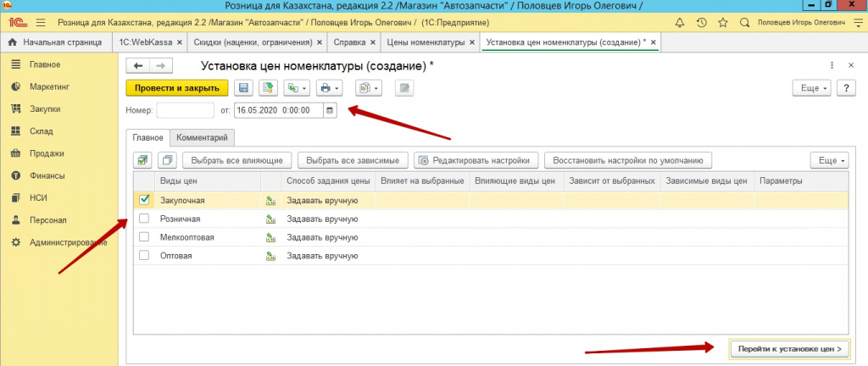Screen dimensions: 868x366
Task: Expand the print dropdown button
Action: 327,87
